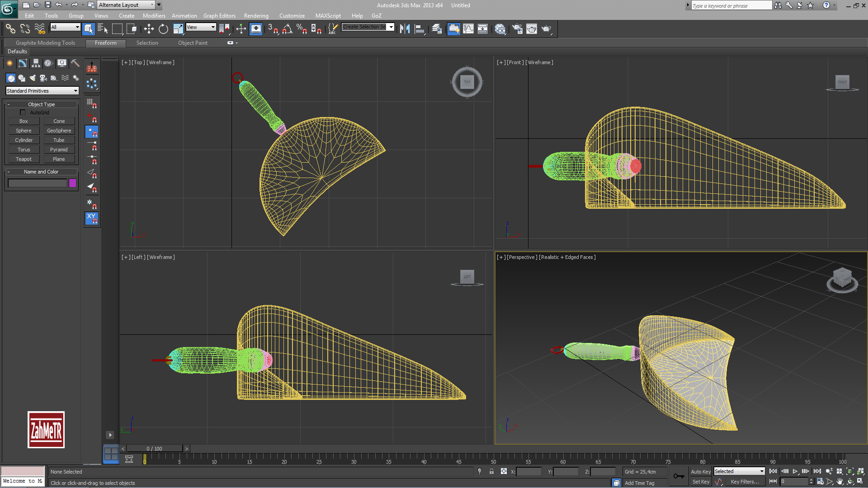
Task: Open the Material Editor icon
Action: [x=500, y=29]
